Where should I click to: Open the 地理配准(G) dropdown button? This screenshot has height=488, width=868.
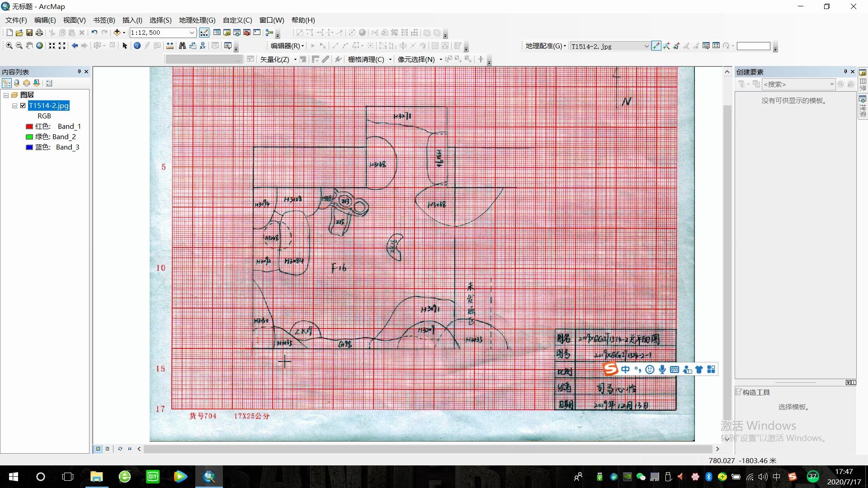(x=546, y=46)
